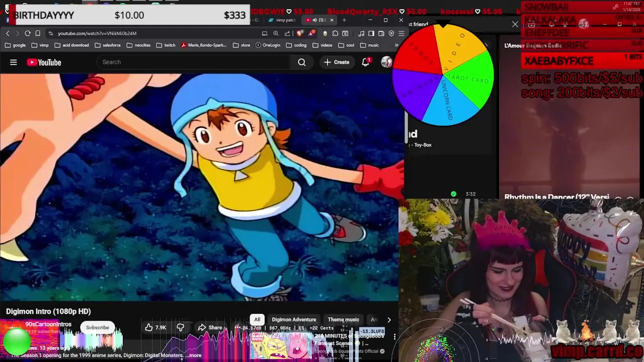Click the YouTube Create button
The height and width of the screenshot is (362, 644).
337,62
